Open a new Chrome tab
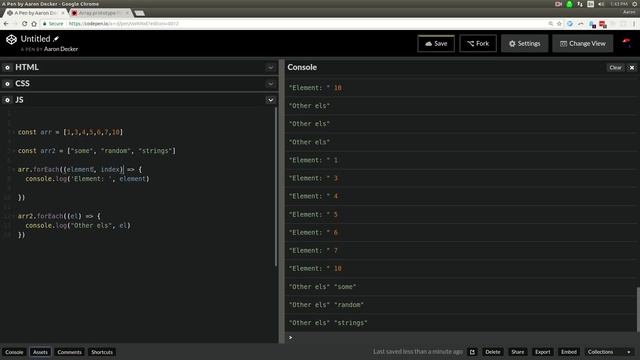Screen dimensions: 640x360 tap(140, 13)
